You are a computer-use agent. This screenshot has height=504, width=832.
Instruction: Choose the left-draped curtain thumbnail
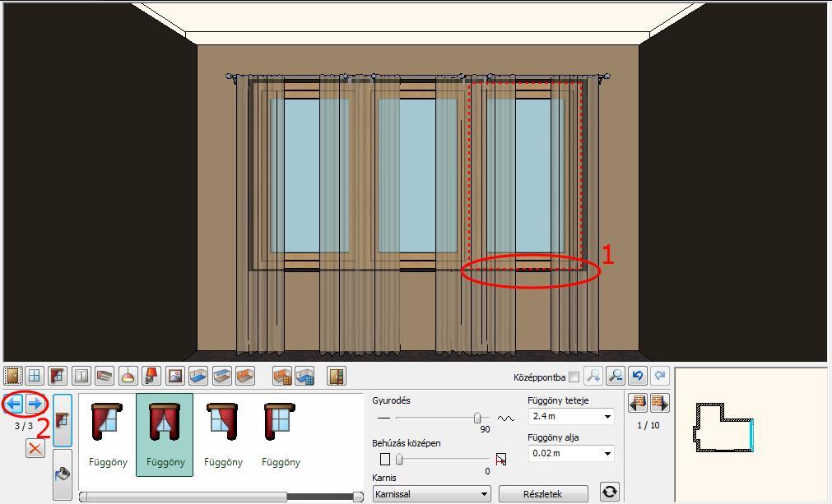coord(108,435)
